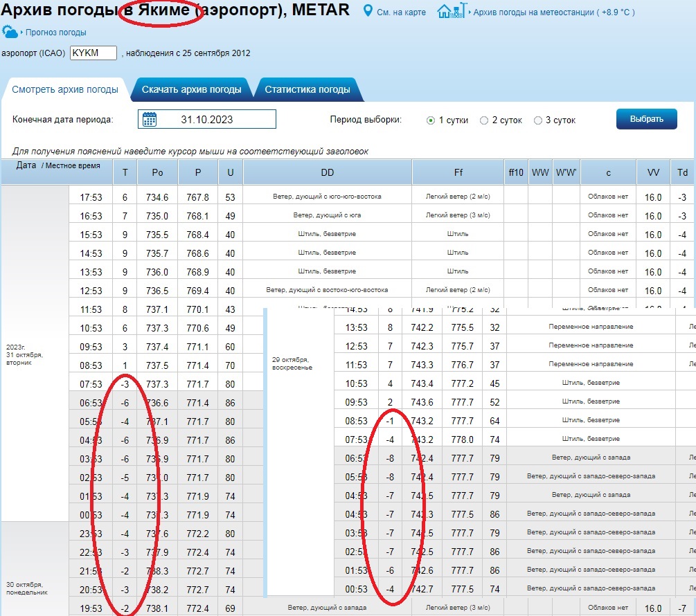Select the 1 сутки period option
The height and width of the screenshot is (616, 696).
[431, 120]
